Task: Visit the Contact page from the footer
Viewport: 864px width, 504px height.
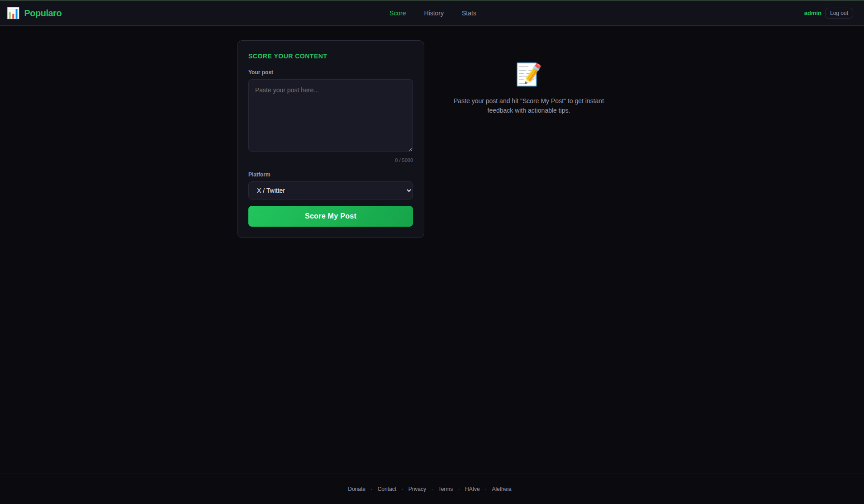Action: coord(386,489)
